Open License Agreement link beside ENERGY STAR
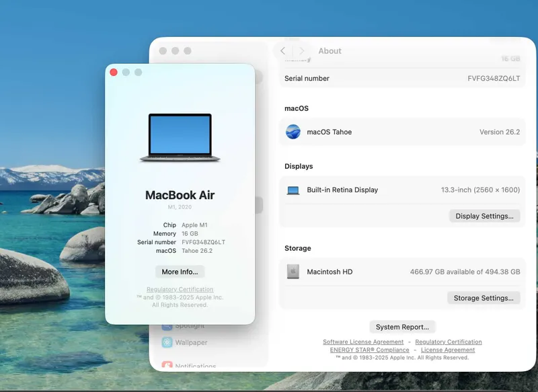The width and height of the screenshot is (538, 392). (x=448, y=350)
